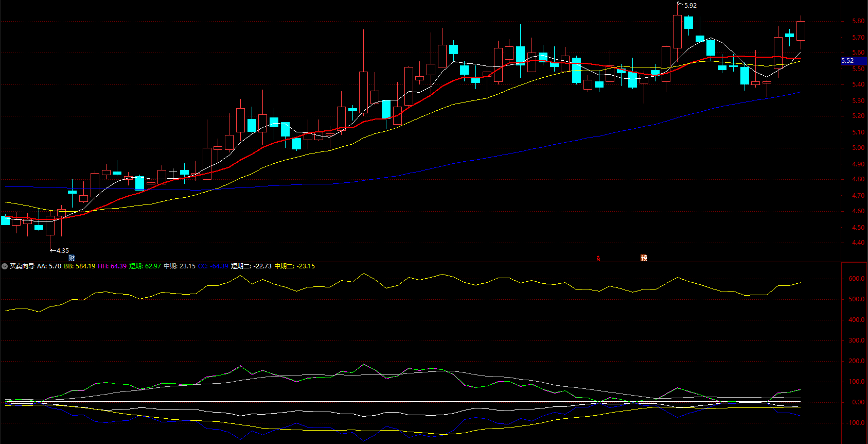This screenshot has width=868, height=444.
Task: Select the 5.00 price axis label
Action: (858, 148)
